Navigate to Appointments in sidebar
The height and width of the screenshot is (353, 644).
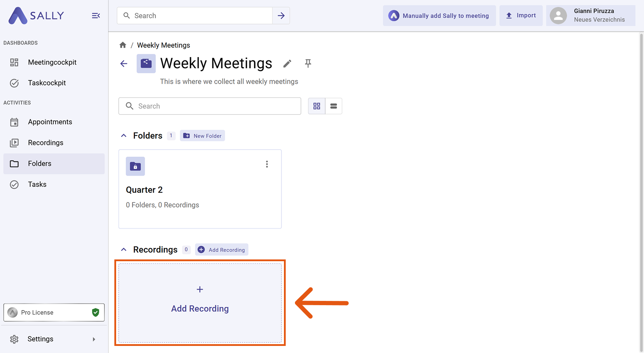coord(50,122)
